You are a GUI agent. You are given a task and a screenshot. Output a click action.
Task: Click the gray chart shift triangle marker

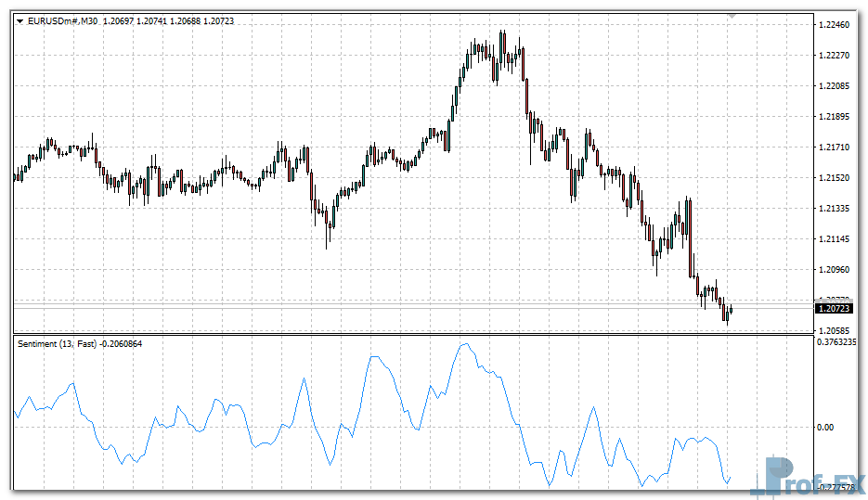click(732, 17)
